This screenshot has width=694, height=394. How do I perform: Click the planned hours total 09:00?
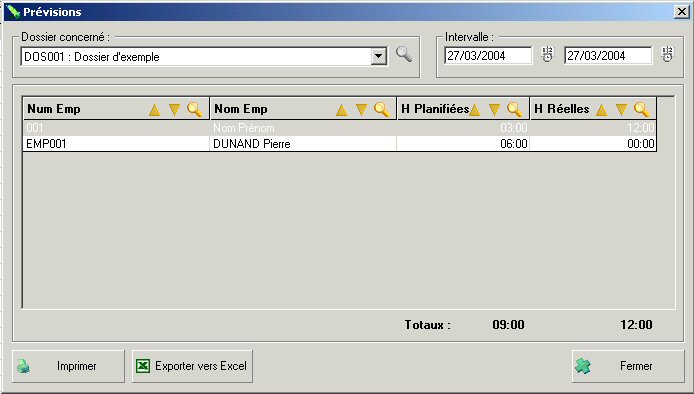coord(509,325)
